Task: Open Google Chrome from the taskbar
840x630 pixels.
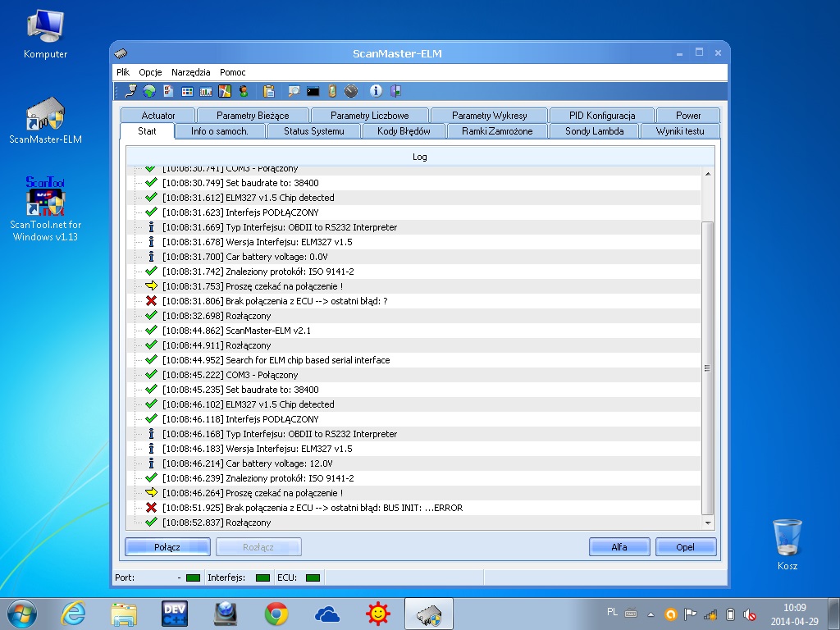Action: (x=276, y=614)
